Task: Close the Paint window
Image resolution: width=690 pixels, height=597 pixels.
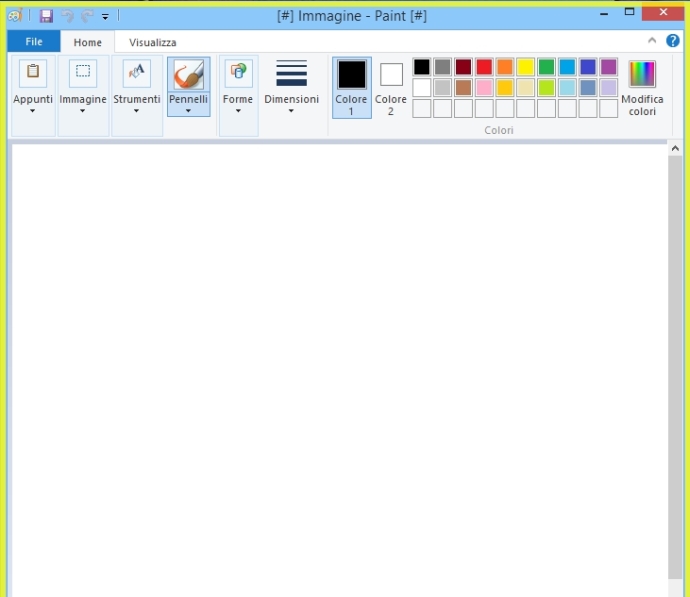Action: [x=663, y=12]
